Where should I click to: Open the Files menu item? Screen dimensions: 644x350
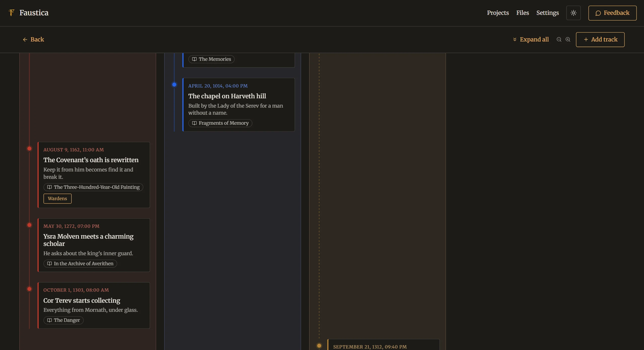522,13
